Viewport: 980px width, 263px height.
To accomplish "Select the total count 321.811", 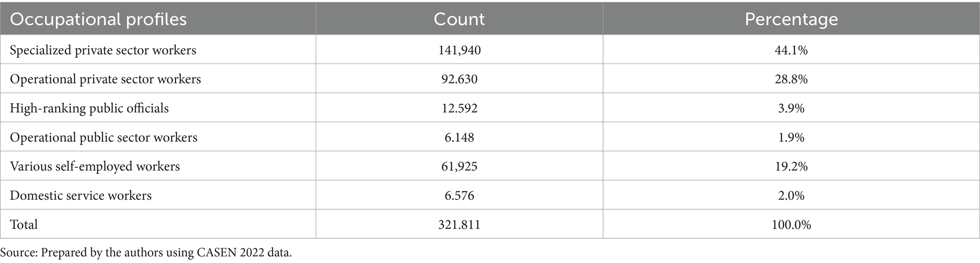I will (459, 224).
